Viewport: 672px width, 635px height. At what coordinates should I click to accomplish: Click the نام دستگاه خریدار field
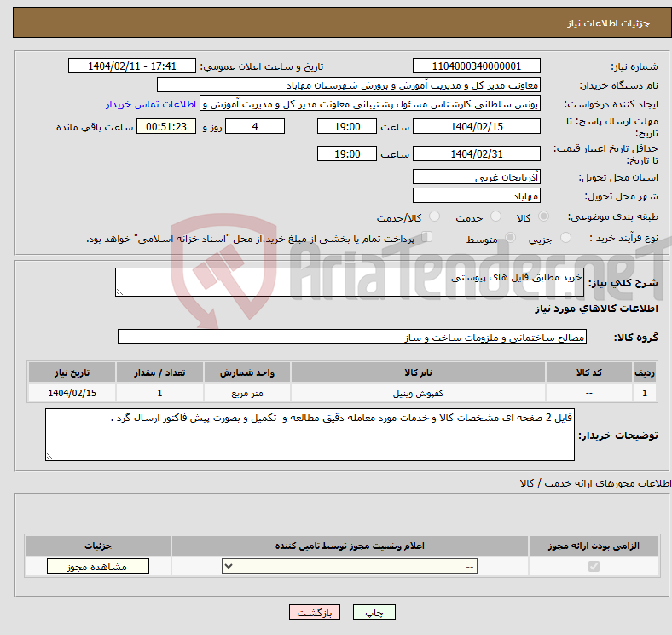(x=349, y=85)
